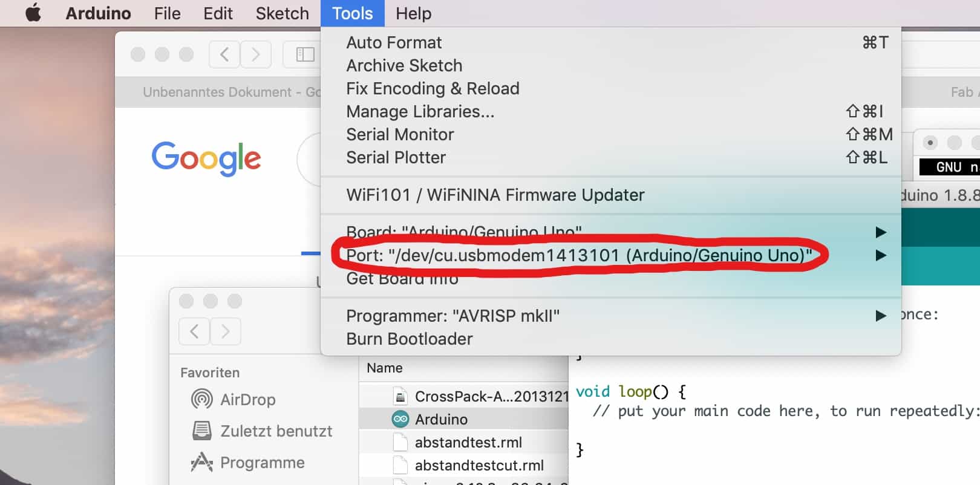Toggle the Safari sidebar button

(304, 55)
